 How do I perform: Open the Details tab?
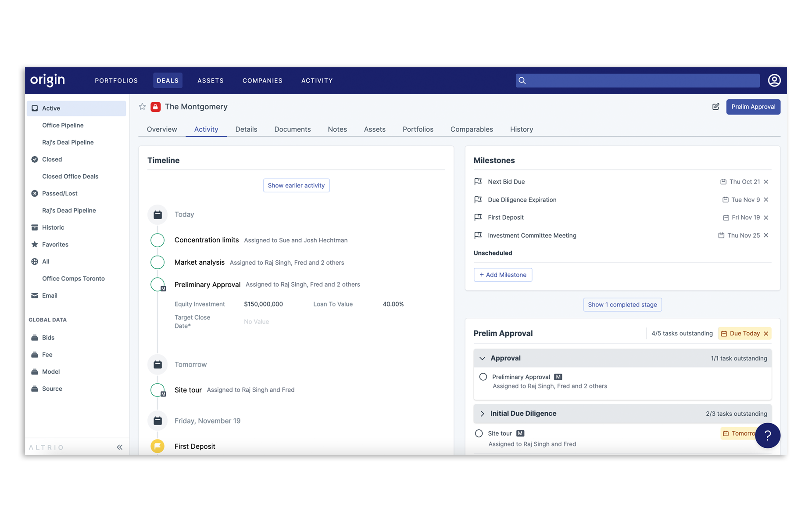click(246, 129)
